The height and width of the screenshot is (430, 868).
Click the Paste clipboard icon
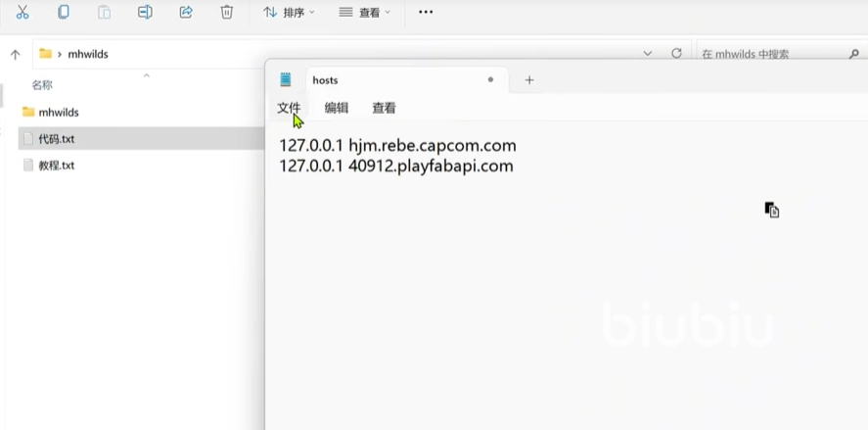(104, 13)
